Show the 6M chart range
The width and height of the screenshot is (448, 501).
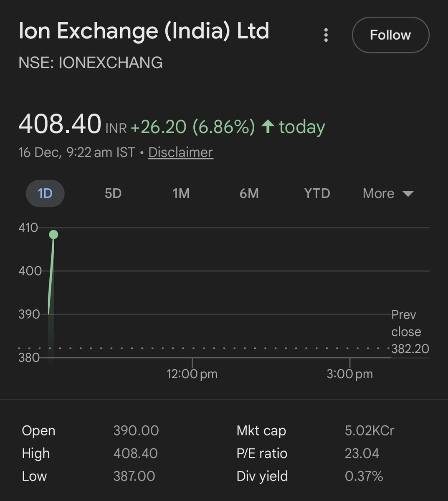coord(249,194)
